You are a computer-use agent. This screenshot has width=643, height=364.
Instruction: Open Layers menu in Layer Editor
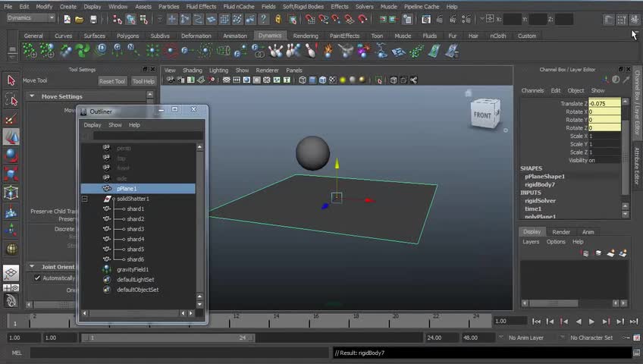[531, 242]
